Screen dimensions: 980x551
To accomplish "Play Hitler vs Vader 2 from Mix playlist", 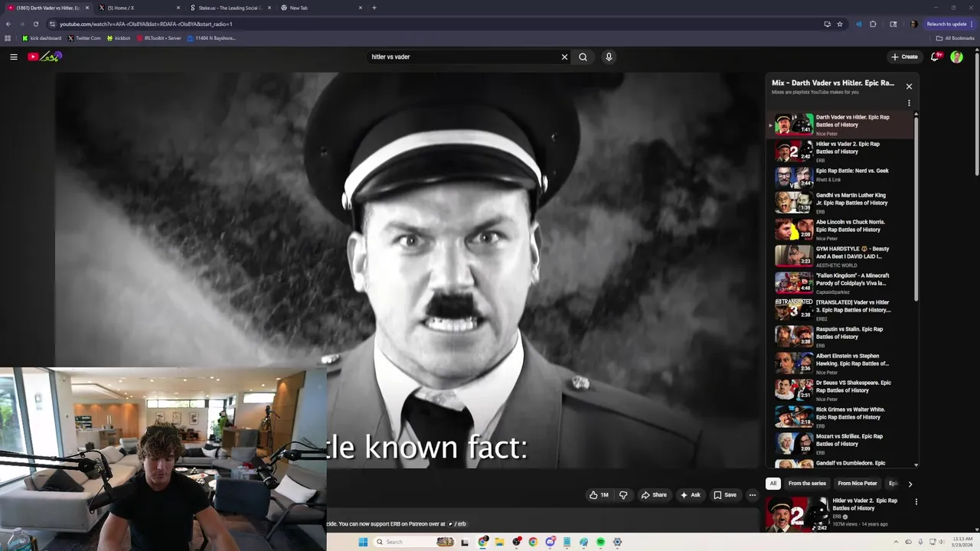I will (x=841, y=152).
